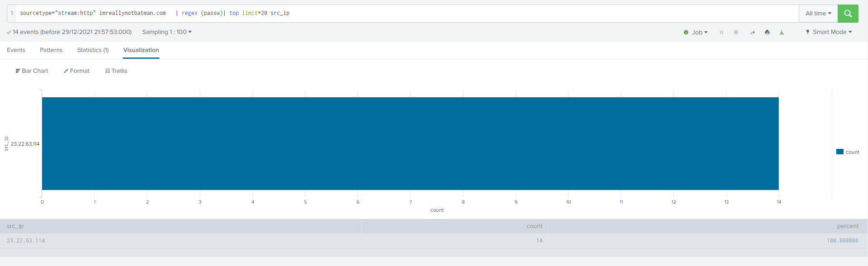The width and height of the screenshot is (868, 266).
Task: View the Statistics (1) tab
Action: (93, 50)
